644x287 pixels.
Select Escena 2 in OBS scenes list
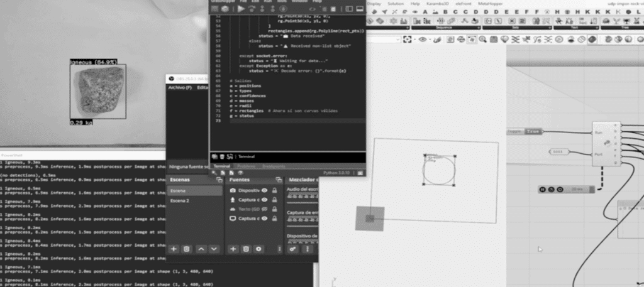tap(195, 201)
